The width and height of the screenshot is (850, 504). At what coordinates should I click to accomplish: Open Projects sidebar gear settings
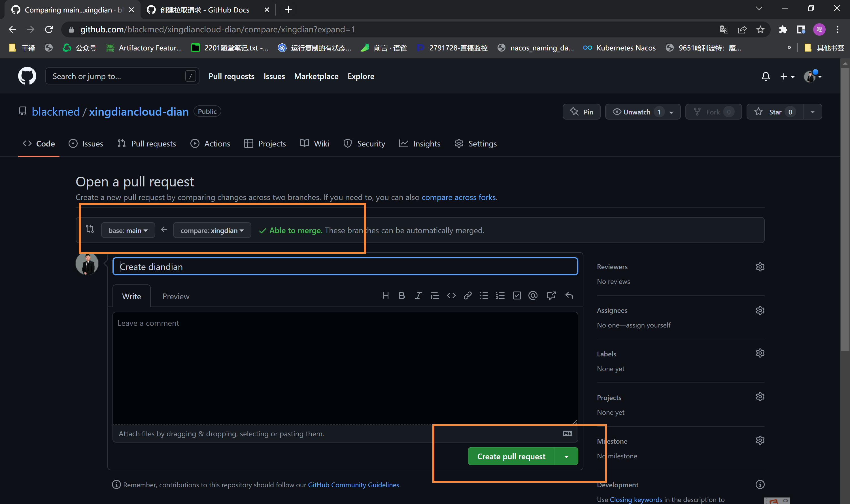(x=760, y=397)
